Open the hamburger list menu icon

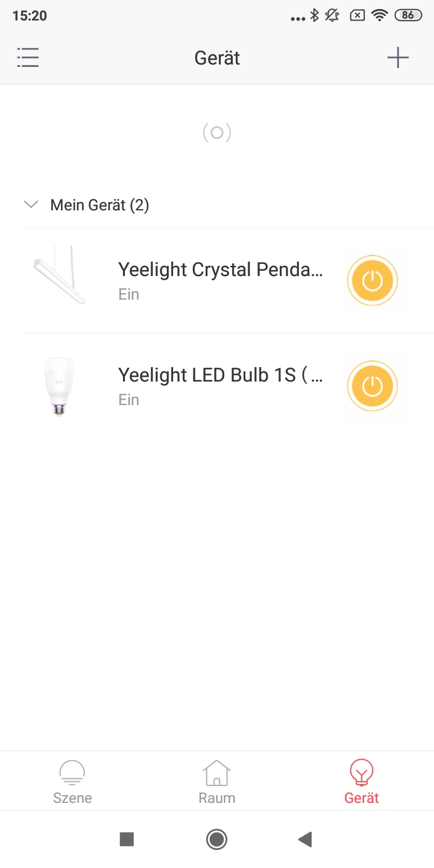(x=28, y=58)
